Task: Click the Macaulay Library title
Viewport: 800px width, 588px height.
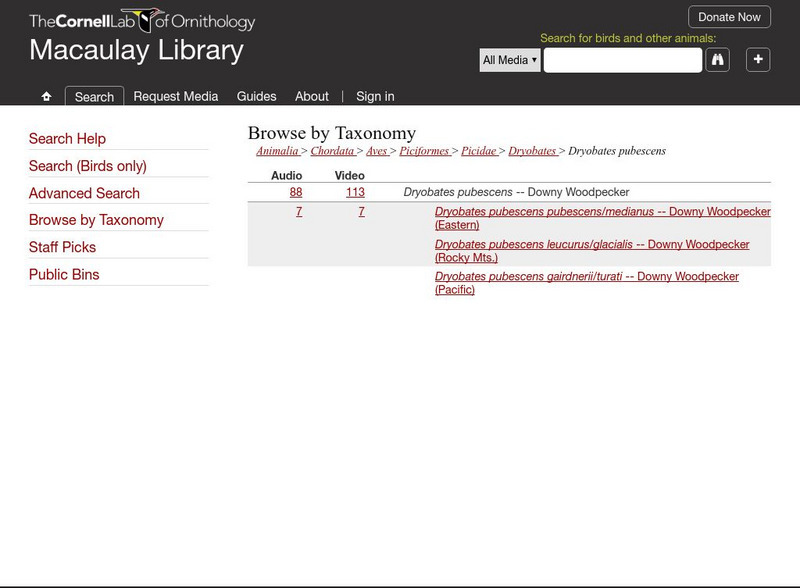Action: point(137,51)
